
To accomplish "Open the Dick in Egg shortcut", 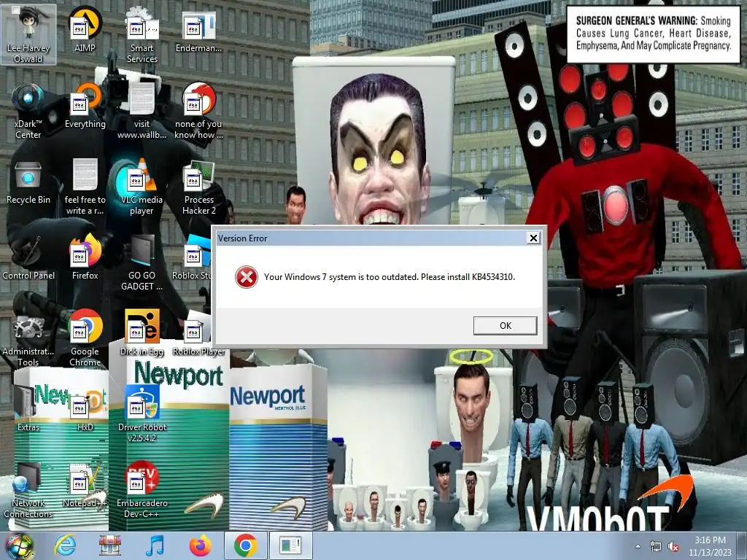I will click(x=142, y=333).
